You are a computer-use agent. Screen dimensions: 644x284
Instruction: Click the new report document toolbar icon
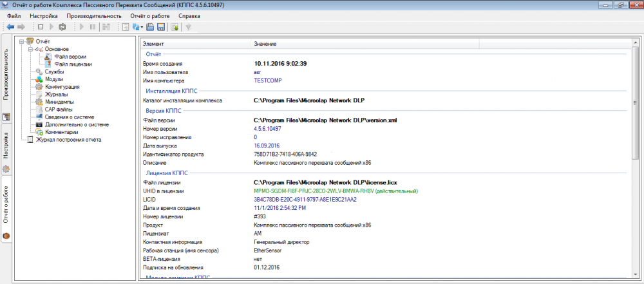point(126,27)
